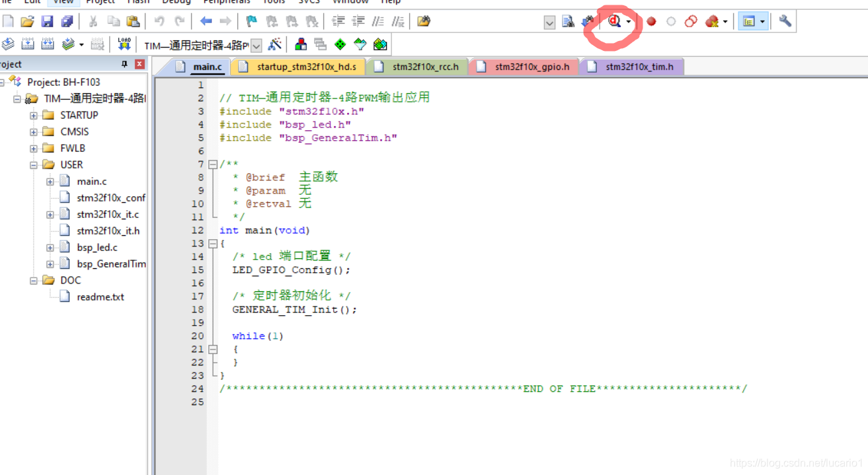This screenshot has width=868, height=475.
Task: Comment out the selection
Action: pyautogui.click(x=378, y=22)
